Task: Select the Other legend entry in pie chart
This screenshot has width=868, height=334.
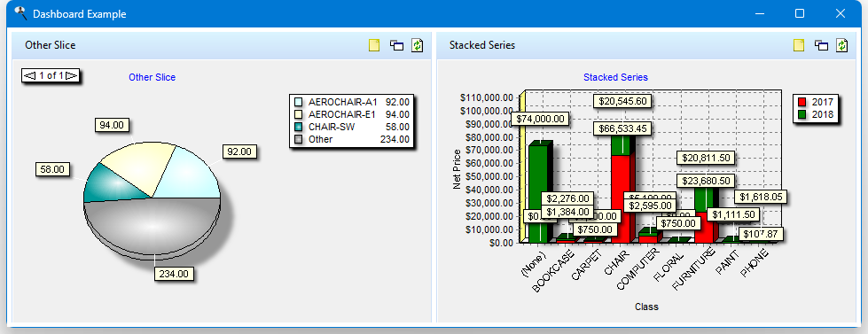Action: coord(351,139)
